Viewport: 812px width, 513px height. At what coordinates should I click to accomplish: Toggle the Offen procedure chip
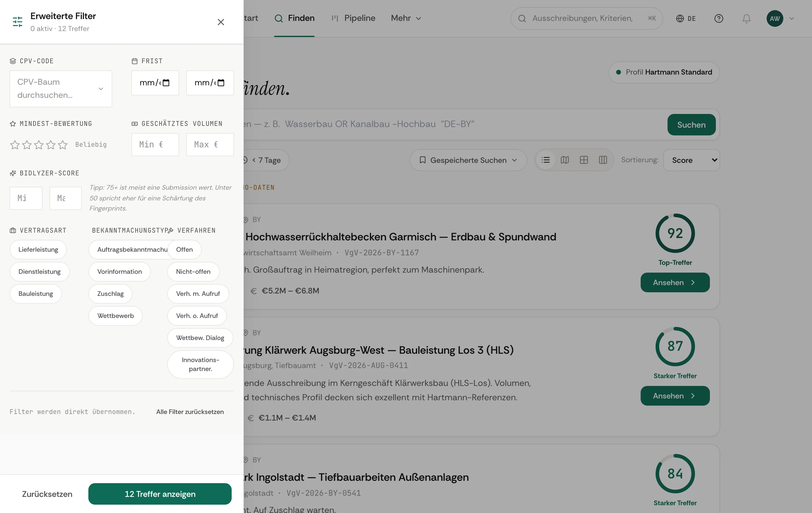point(184,250)
